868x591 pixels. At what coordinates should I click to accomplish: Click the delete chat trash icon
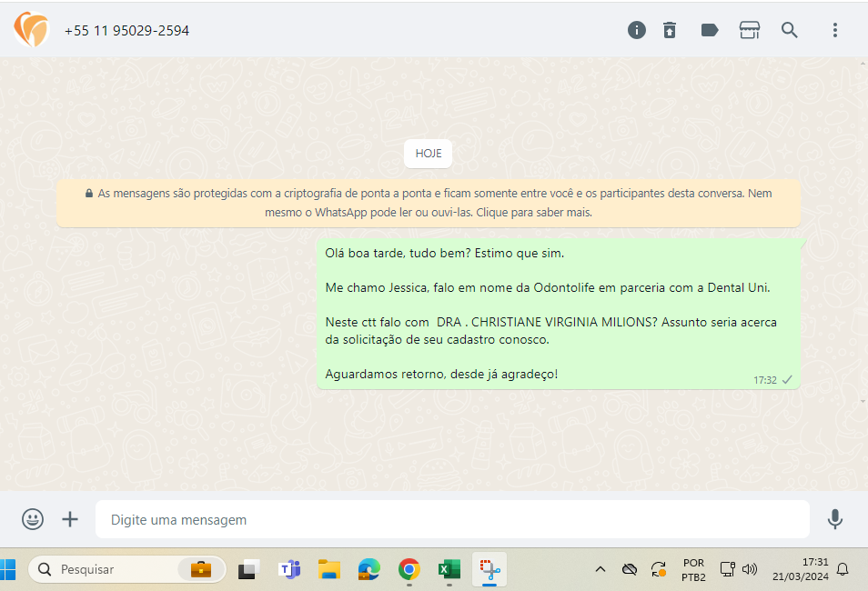click(670, 30)
